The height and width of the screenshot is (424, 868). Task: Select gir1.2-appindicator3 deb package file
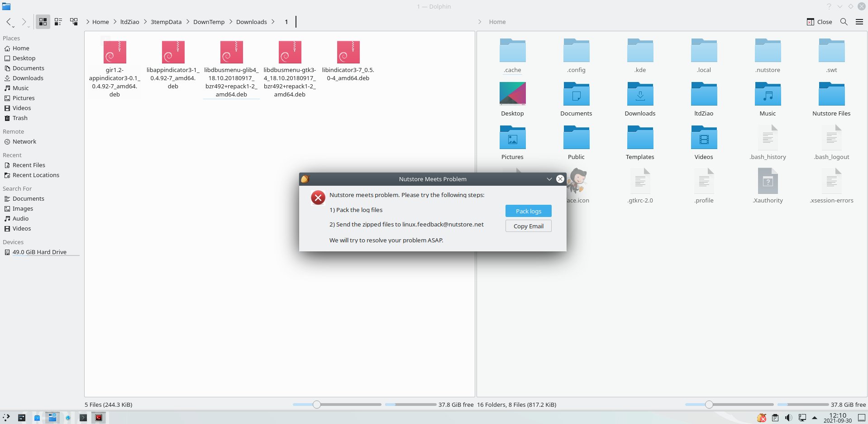point(114,68)
